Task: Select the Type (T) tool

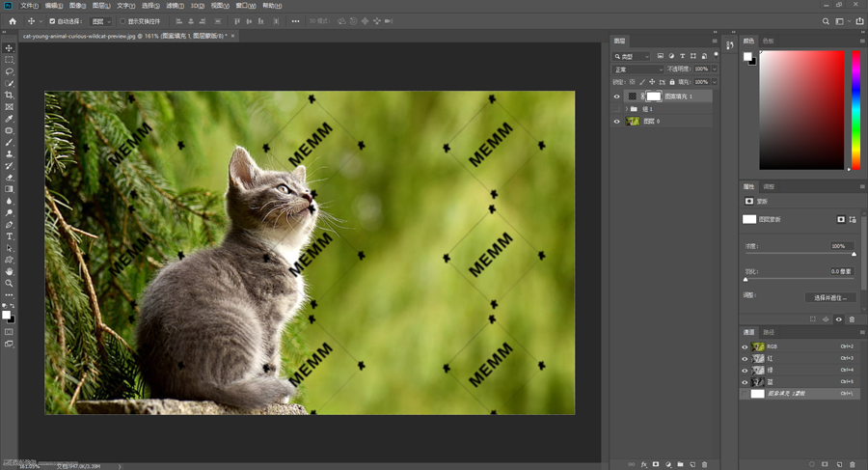Action: pos(10,236)
